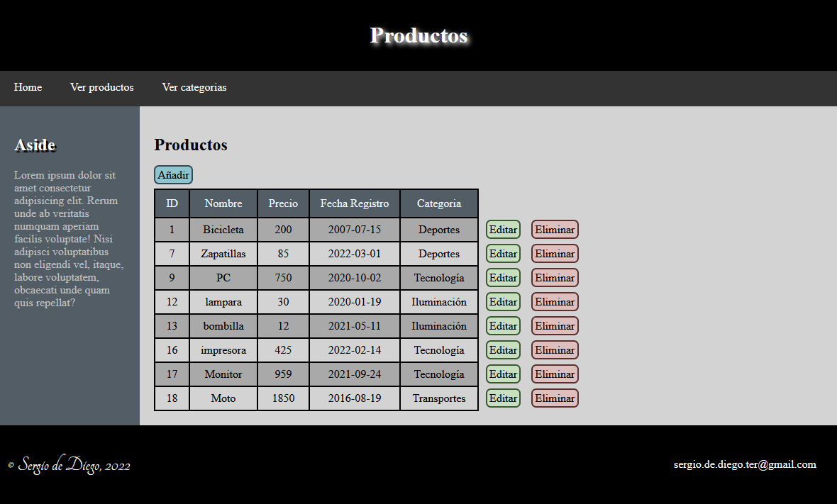Delete the lampara entry
The height and width of the screenshot is (504, 837).
click(555, 302)
